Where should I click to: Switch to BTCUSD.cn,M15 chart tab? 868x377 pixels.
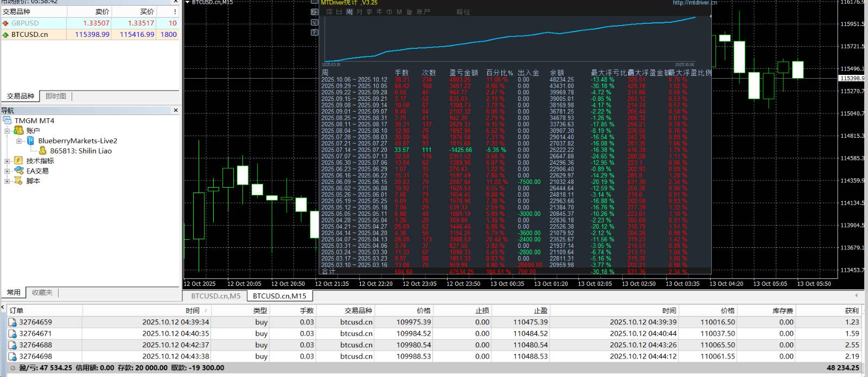click(279, 296)
